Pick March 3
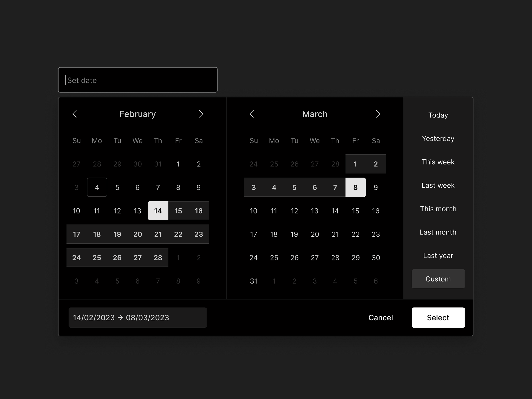This screenshot has width=532, height=399. 254,187
